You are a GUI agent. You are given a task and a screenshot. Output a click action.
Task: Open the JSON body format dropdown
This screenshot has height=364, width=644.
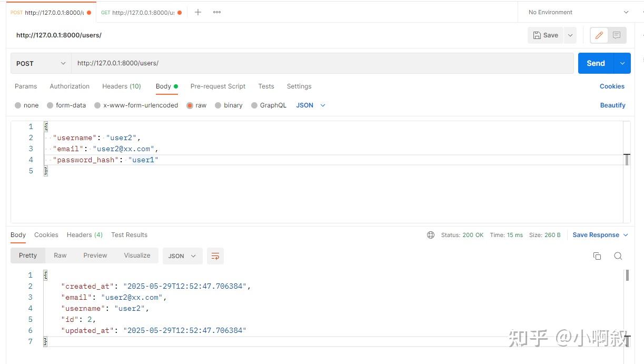(310, 105)
